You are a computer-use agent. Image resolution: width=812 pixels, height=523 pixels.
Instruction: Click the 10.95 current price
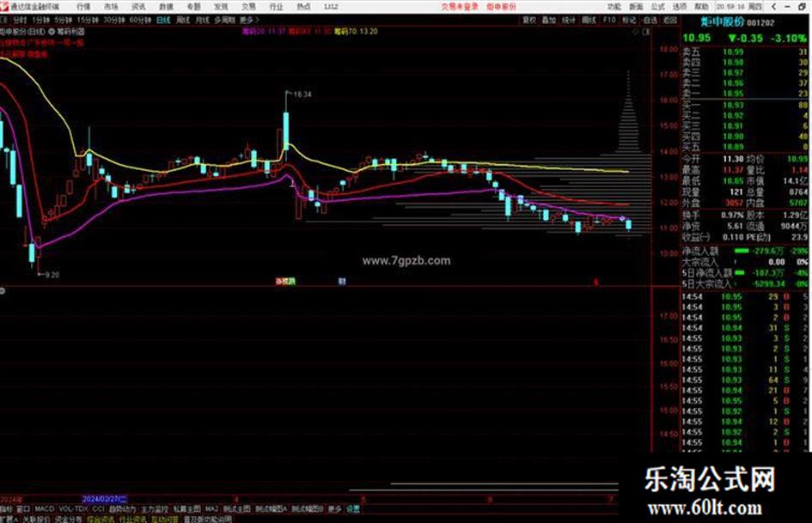[x=697, y=38]
